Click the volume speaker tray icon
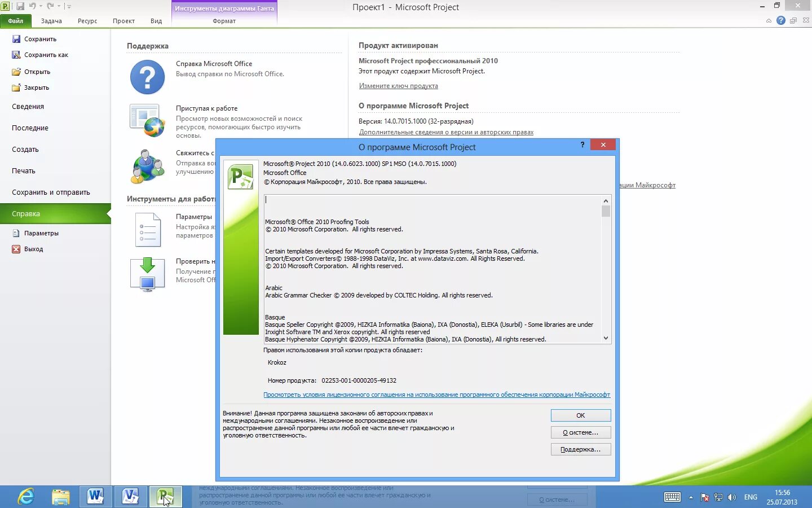Image resolution: width=812 pixels, height=508 pixels. pos(732,497)
